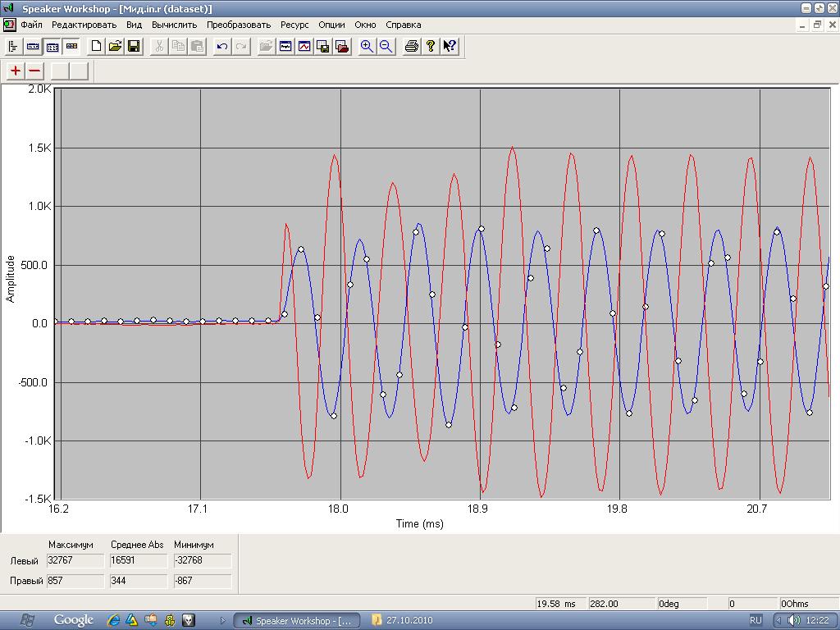Open the Преобразовать menu
Screen dimensions: 840x630
pyautogui.click(x=238, y=25)
